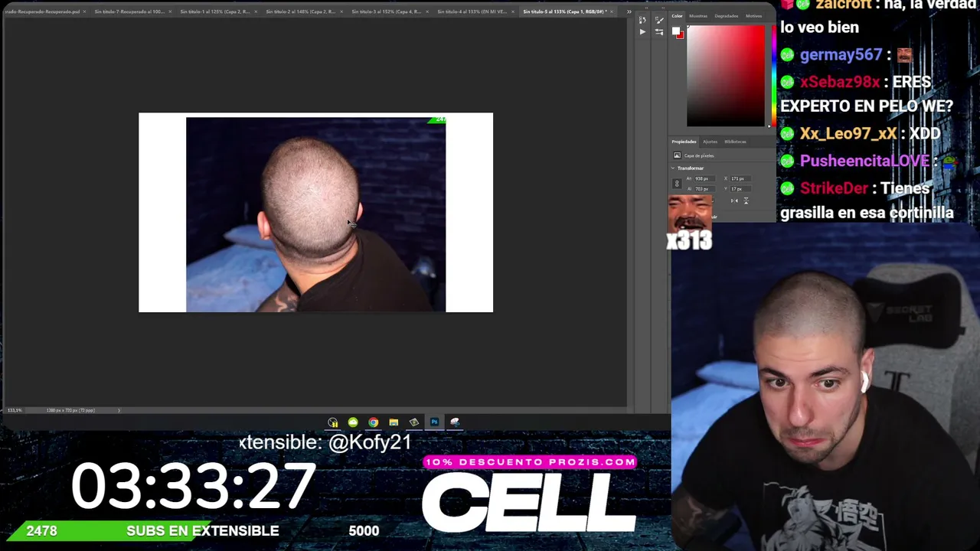
Task: Click the olive diamond-shaped taskbar app icon
Action: point(414,422)
